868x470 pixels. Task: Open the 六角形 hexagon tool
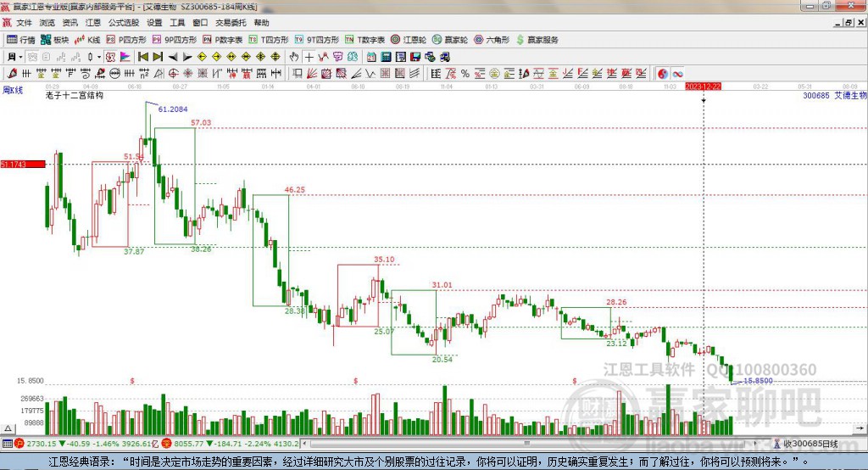[x=492, y=40]
